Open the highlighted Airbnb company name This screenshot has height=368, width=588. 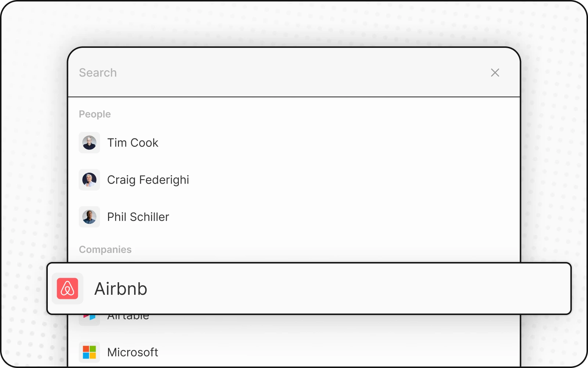121,289
